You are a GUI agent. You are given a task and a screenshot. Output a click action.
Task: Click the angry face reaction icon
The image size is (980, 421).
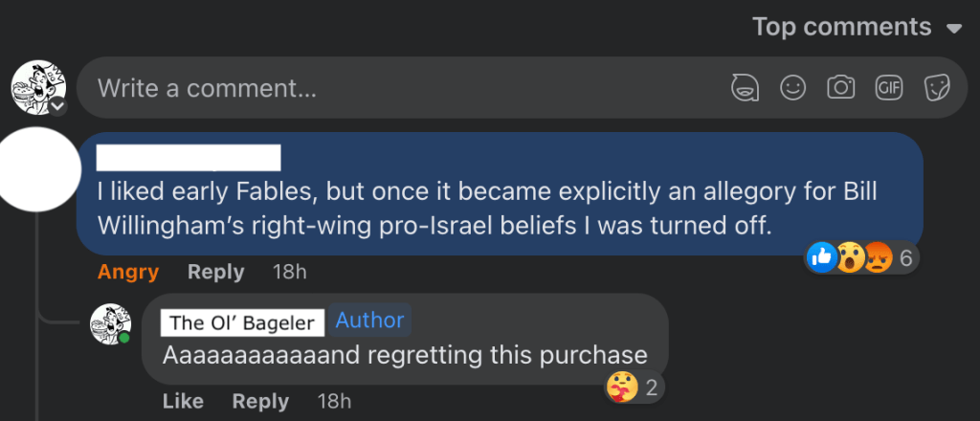click(878, 256)
